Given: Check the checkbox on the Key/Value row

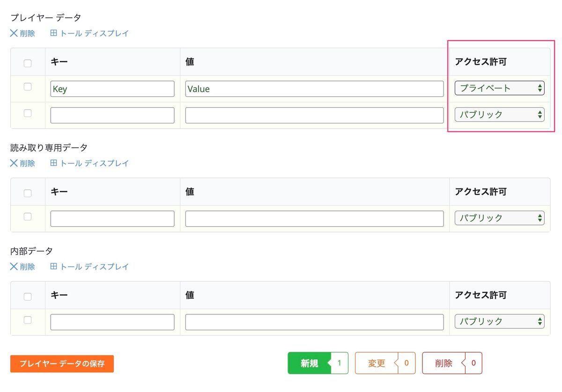Looking at the screenshot, I should coord(27,88).
